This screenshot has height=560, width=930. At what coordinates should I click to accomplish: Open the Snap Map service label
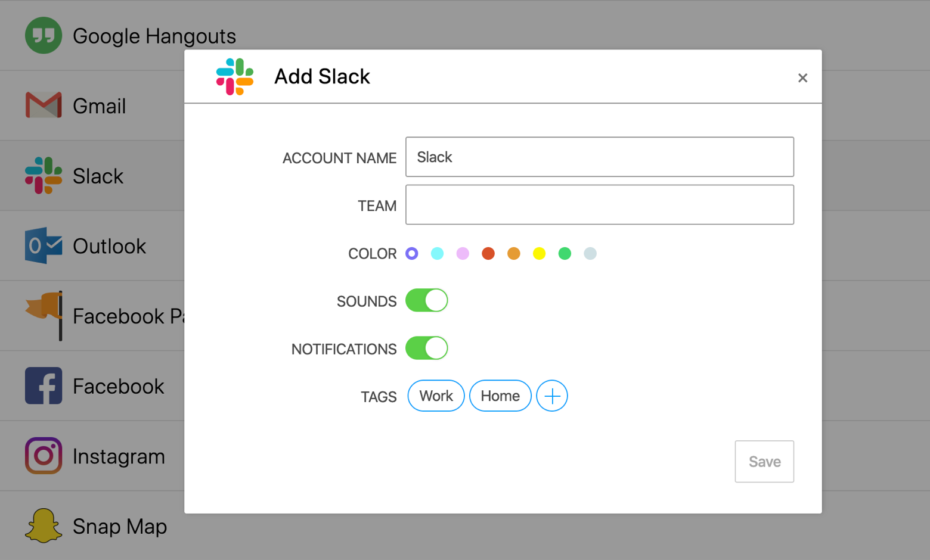pos(120,527)
